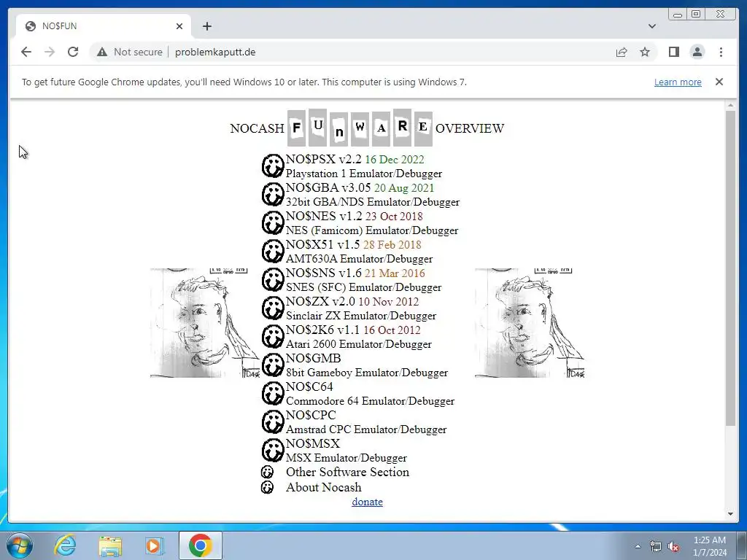This screenshot has width=747, height=560.
Task: Open NO$SNS v1.6 link
Action: 323,273
